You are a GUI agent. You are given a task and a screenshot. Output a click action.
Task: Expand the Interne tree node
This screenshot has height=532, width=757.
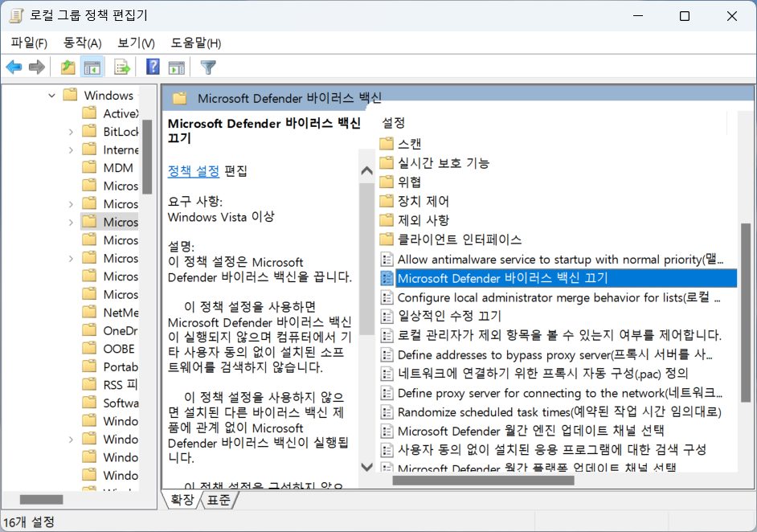point(71,150)
